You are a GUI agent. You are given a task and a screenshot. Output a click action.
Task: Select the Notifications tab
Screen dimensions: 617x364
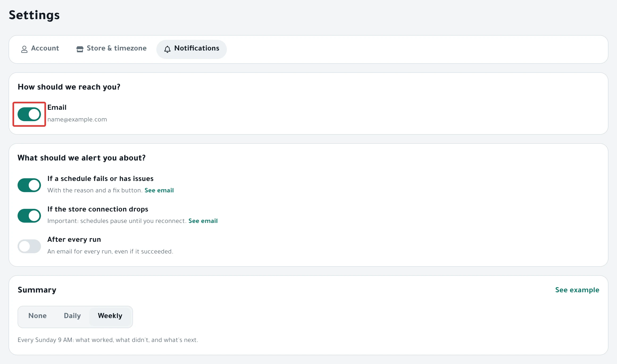[191, 49]
